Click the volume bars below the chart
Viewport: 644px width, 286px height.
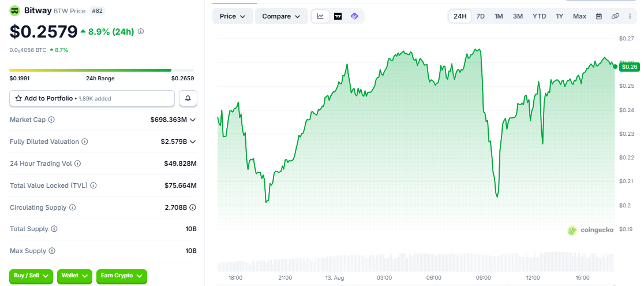coord(415,262)
